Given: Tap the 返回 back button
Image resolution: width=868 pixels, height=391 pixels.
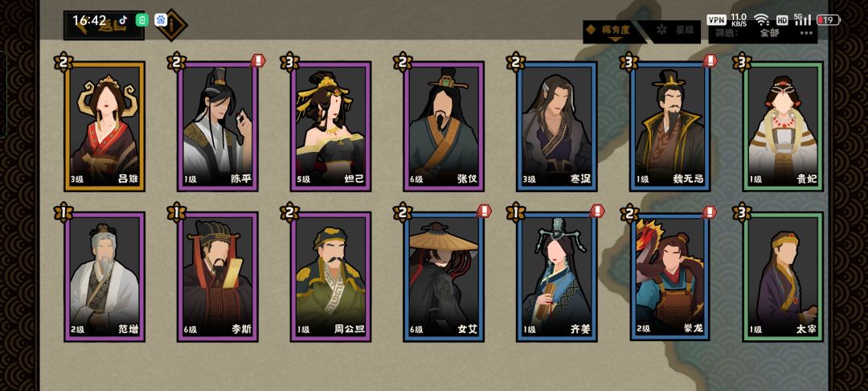Looking at the screenshot, I should point(104,26).
